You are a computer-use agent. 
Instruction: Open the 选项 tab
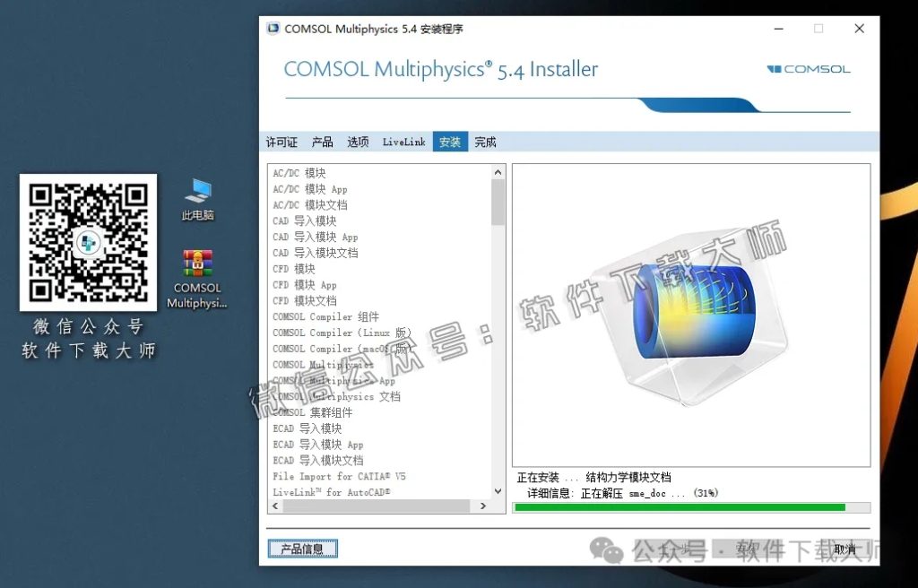tap(359, 142)
